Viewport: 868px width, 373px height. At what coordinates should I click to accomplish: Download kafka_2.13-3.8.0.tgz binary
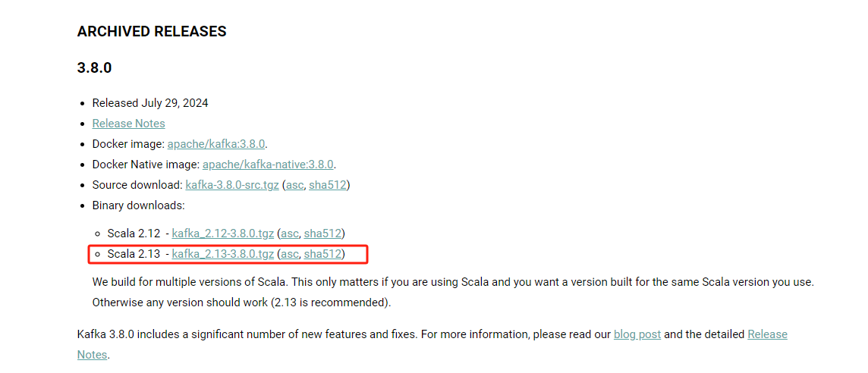(223, 254)
